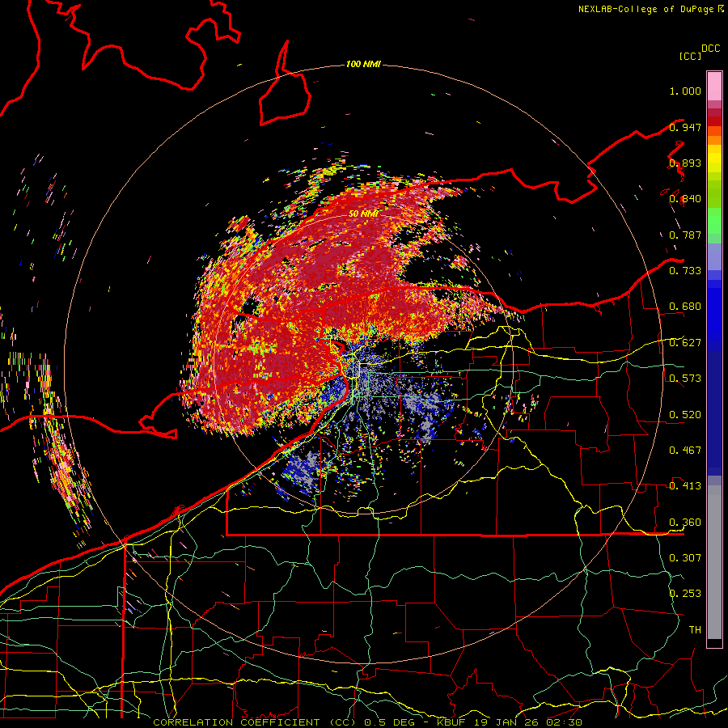Click the 0.253 color scale value
The image size is (728, 728).
click(x=685, y=594)
